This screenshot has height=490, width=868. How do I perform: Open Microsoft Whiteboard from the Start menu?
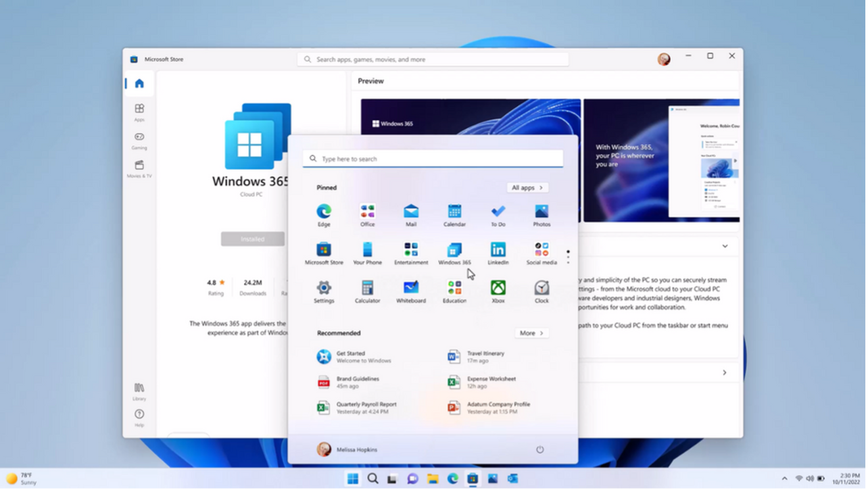[410, 289]
